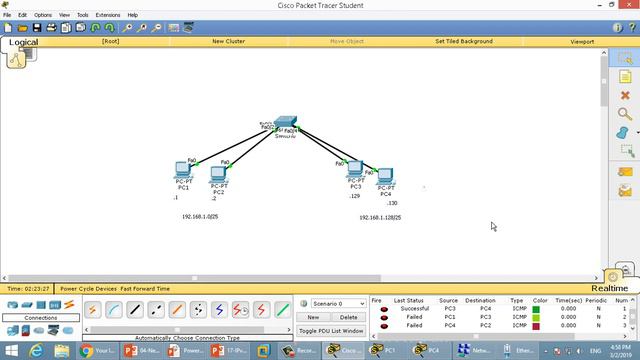Click the Windows Start button
The height and width of the screenshot is (360, 640).
pos(11,351)
